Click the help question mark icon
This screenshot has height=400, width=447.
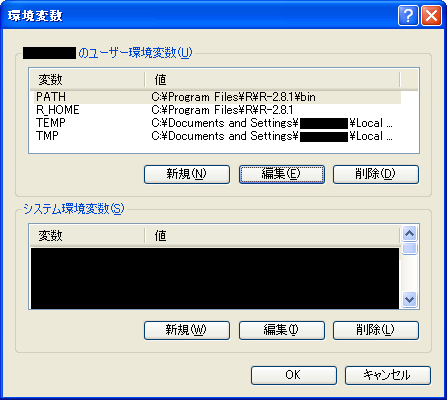[x=408, y=16]
